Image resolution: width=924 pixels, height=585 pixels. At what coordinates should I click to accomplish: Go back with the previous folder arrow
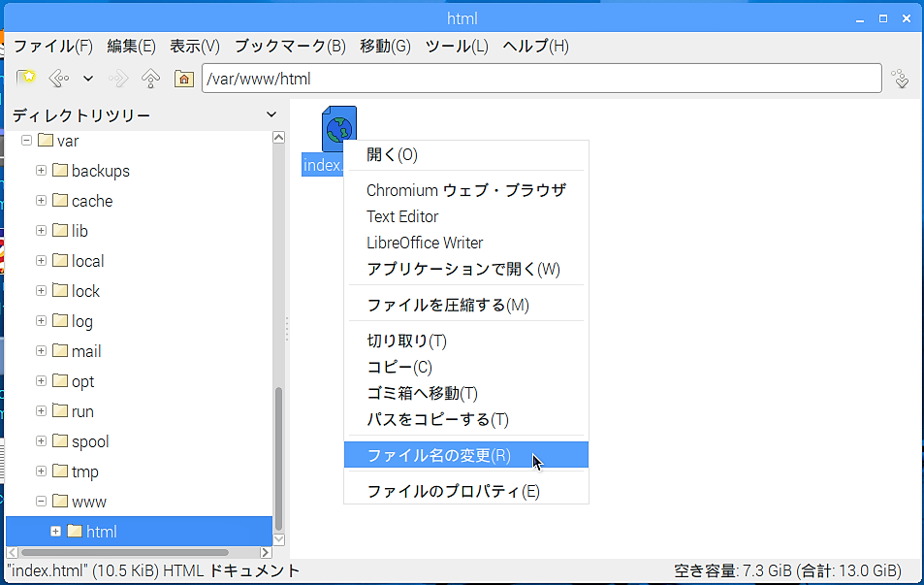[58, 78]
